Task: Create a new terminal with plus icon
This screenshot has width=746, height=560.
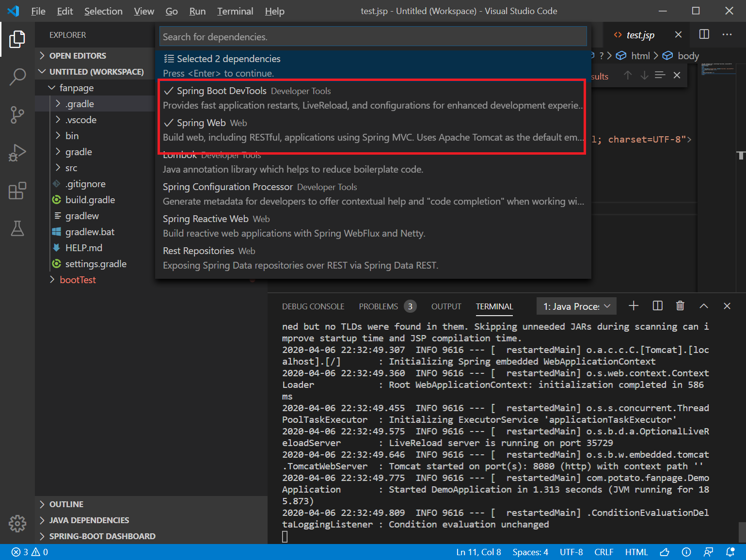Action: 634,306
